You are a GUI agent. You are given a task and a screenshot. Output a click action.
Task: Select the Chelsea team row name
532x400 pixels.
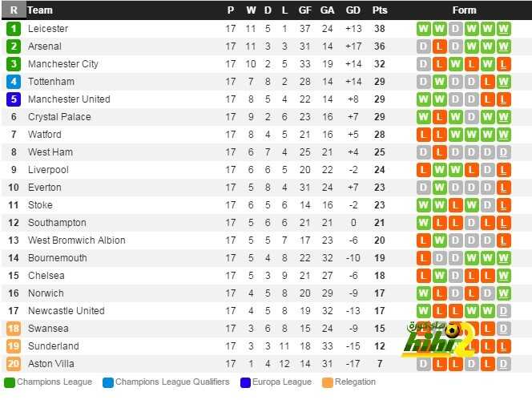pos(46,276)
